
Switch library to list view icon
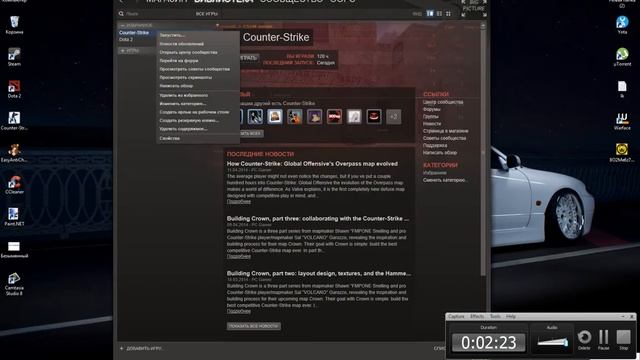pyautogui.click(x=439, y=13)
